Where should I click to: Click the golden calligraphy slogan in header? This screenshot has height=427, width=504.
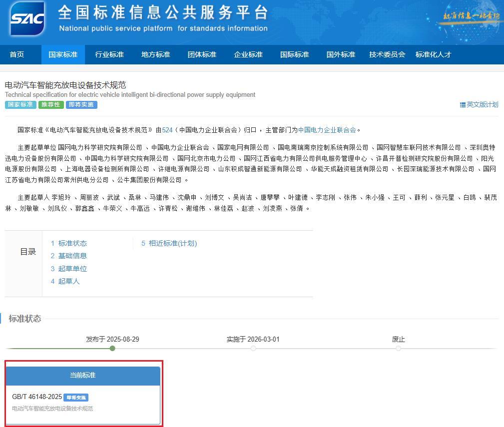click(471, 16)
